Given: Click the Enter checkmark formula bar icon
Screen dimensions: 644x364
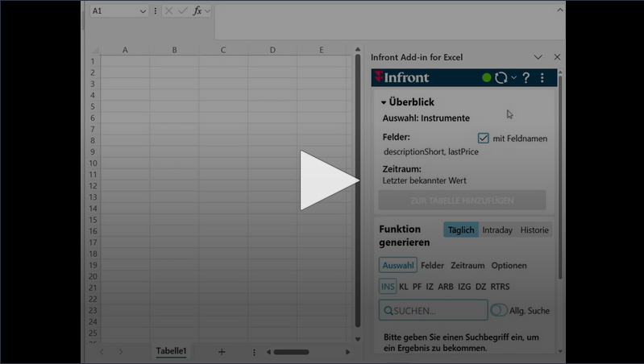Looking at the screenshot, I should pos(183,11).
